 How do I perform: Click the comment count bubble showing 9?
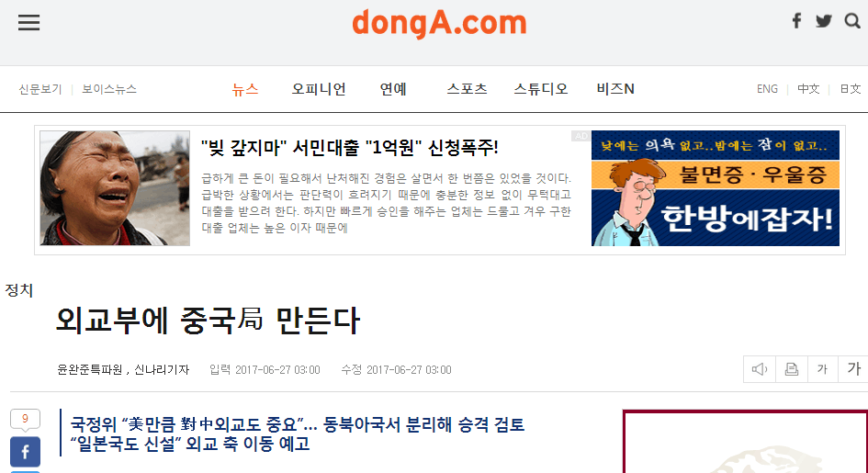pos(25,420)
